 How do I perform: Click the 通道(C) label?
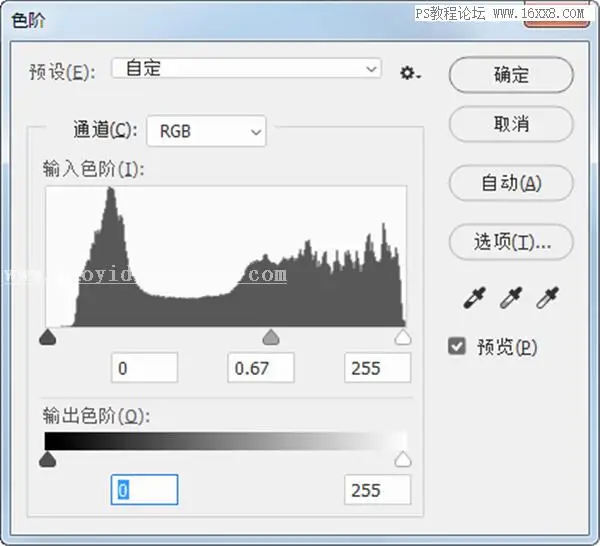click(105, 129)
